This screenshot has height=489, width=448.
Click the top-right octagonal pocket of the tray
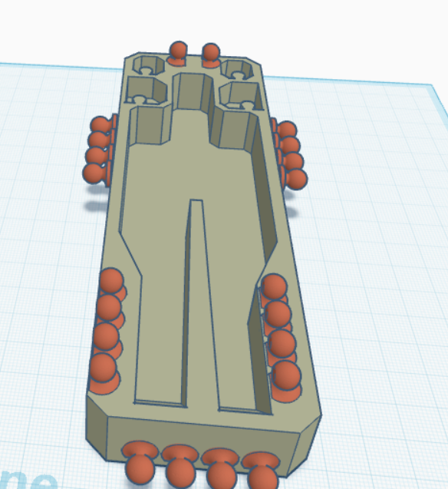(x=237, y=70)
